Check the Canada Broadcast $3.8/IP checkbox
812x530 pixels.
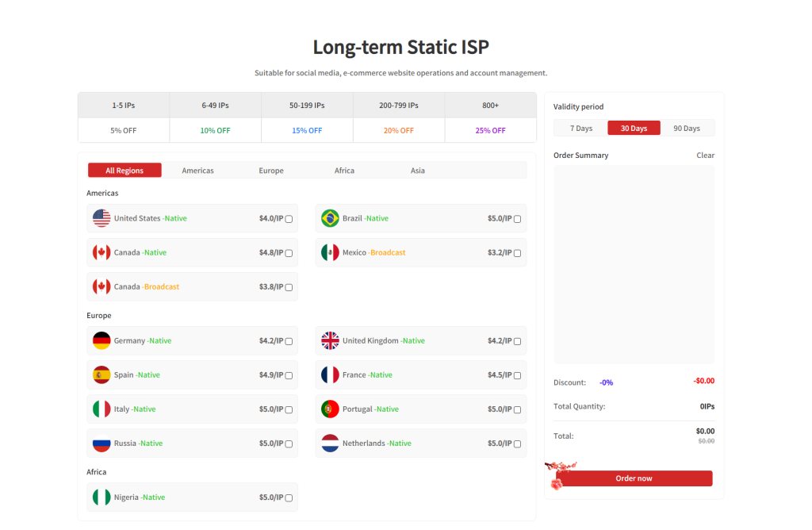point(289,287)
